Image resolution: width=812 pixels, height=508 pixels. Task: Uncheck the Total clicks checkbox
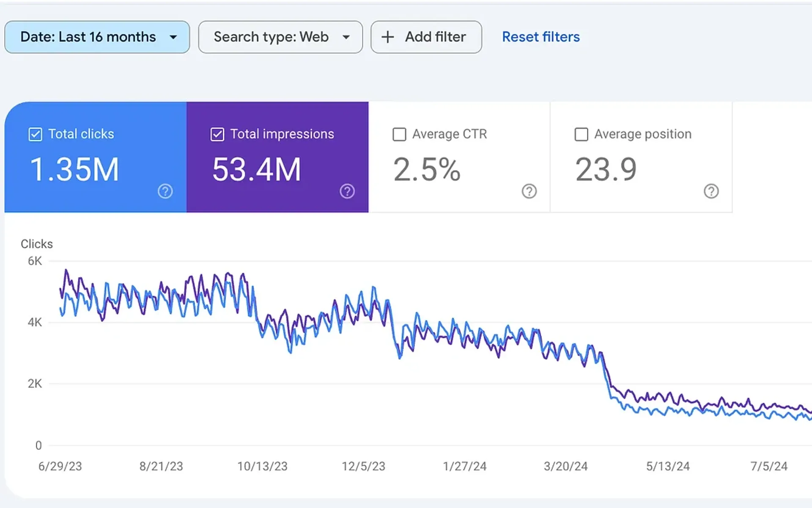pyautogui.click(x=35, y=134)
